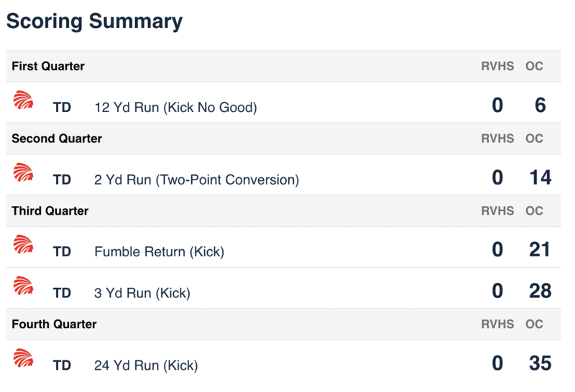
Task: Open the Fumble Return (Kick) play
Action: click(159, 252)
